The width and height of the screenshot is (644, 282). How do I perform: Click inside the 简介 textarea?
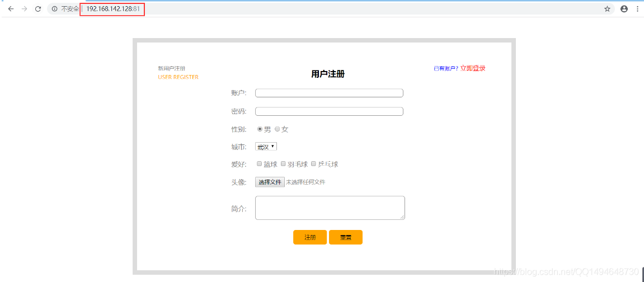coord(330,208)
